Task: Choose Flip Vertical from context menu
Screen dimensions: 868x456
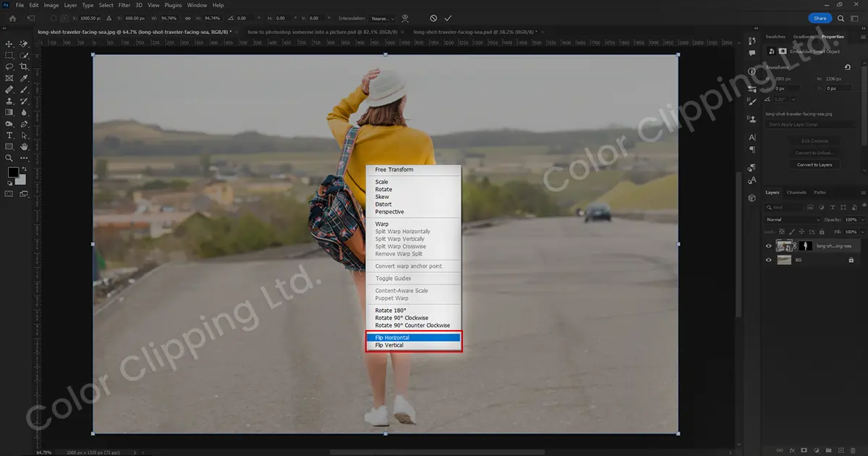Action: [x=414, y=345]
